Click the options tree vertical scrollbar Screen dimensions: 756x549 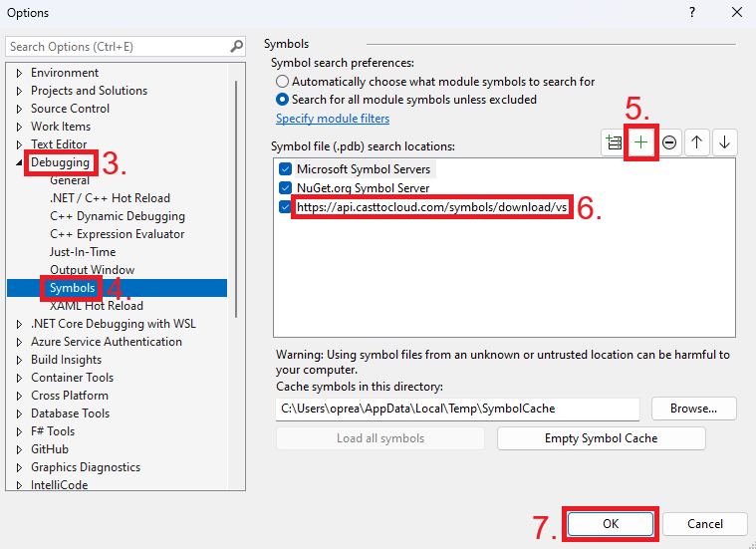coord(236,199)
